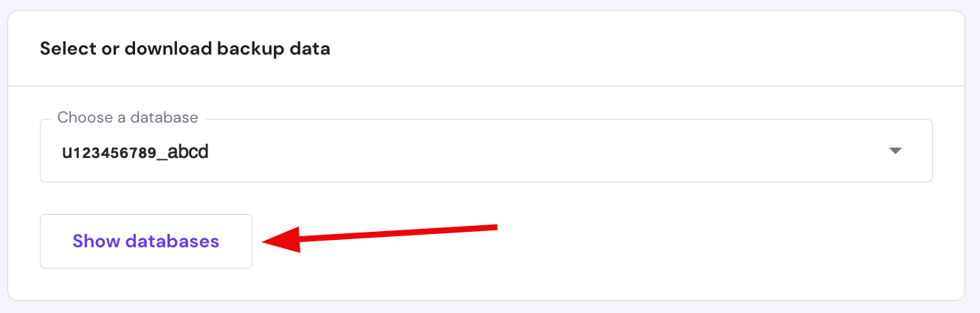Click the Select or download backup data heading
Screen dimensions: 980x313
[x=184, y=49]
